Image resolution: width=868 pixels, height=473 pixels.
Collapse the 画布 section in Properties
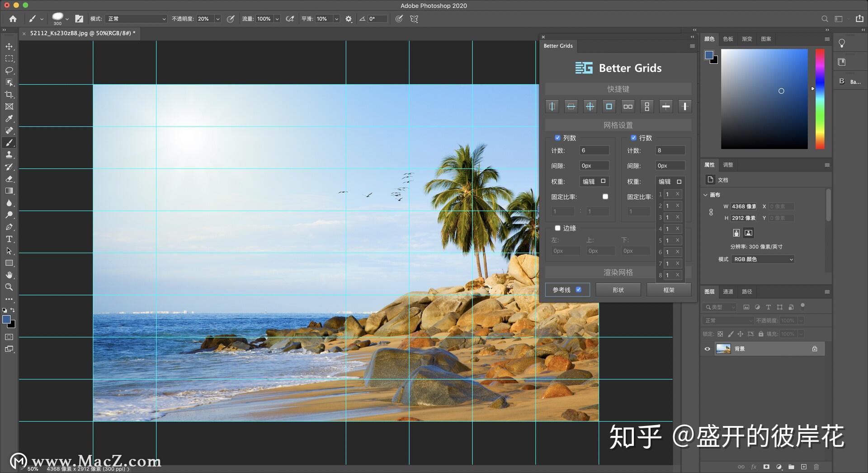click(706, 195)
